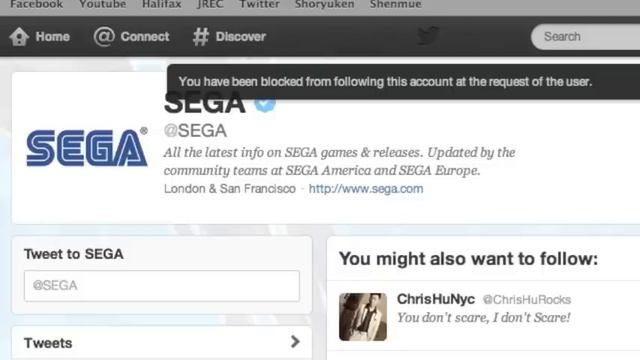Click the blocked-from-following notification banner
Viewport: 640px width, 360px height.
[x=403, y=82]
